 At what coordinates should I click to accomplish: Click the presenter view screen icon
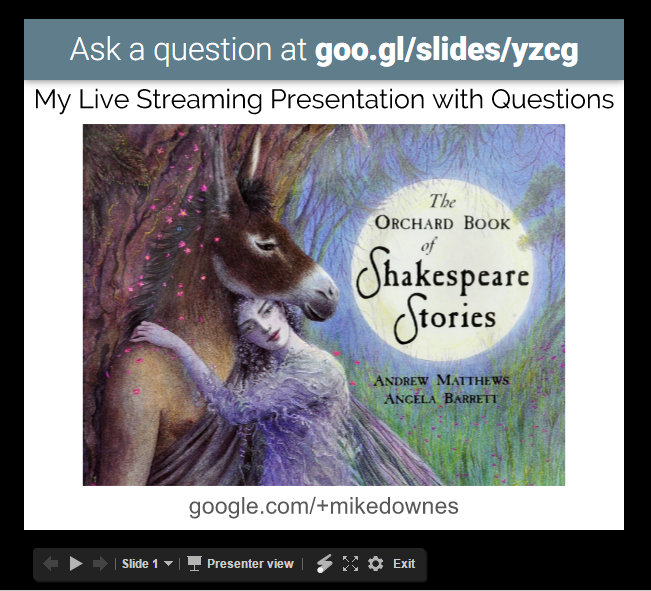click(x=194, y=564)
